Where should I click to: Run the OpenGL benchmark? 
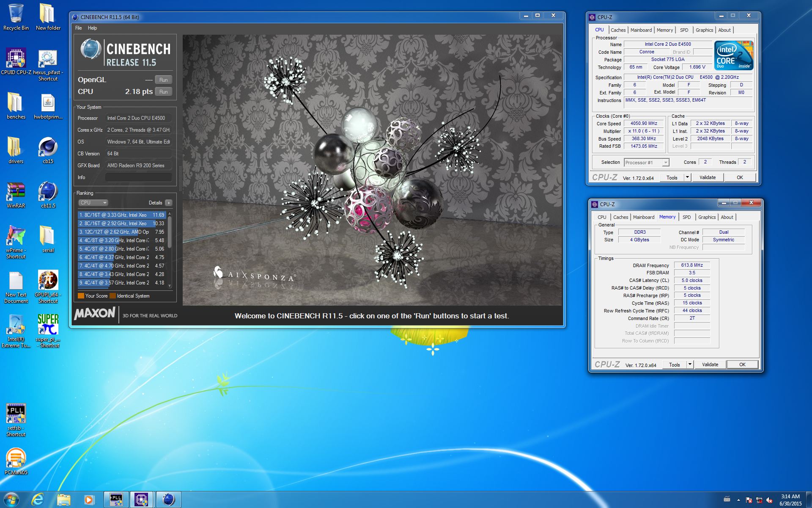163,80
